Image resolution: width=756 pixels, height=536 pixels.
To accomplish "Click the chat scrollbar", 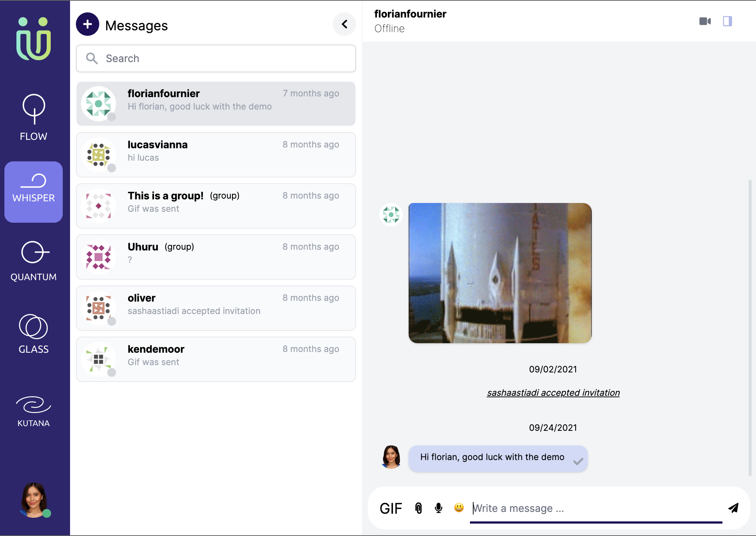I will point(750,327).
